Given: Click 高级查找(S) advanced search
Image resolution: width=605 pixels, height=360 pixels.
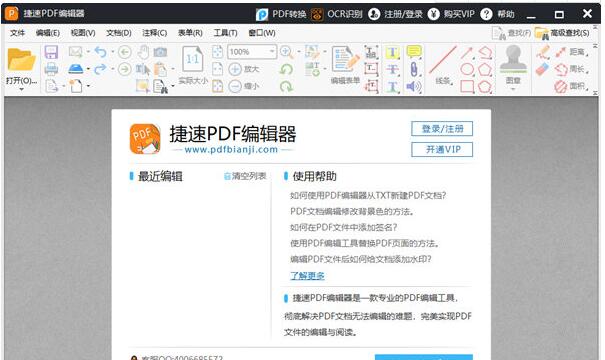Looking at the screenshot, I should tap(562, 33).
